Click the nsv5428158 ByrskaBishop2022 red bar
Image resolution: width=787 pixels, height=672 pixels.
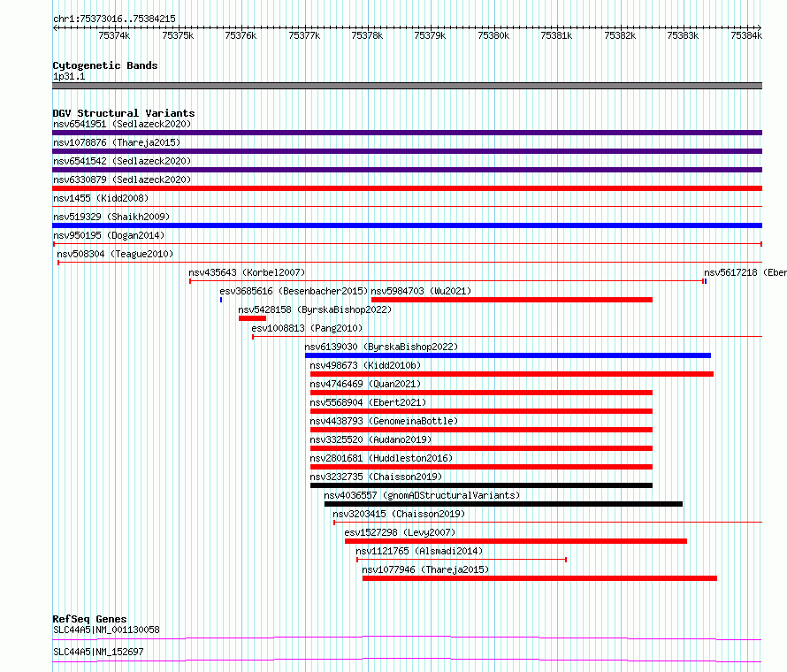[252, 318]
